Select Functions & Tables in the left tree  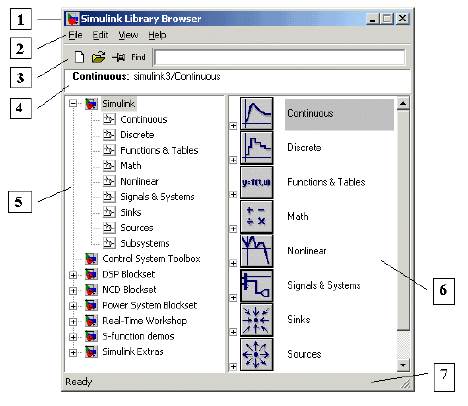tap(159, 150)
